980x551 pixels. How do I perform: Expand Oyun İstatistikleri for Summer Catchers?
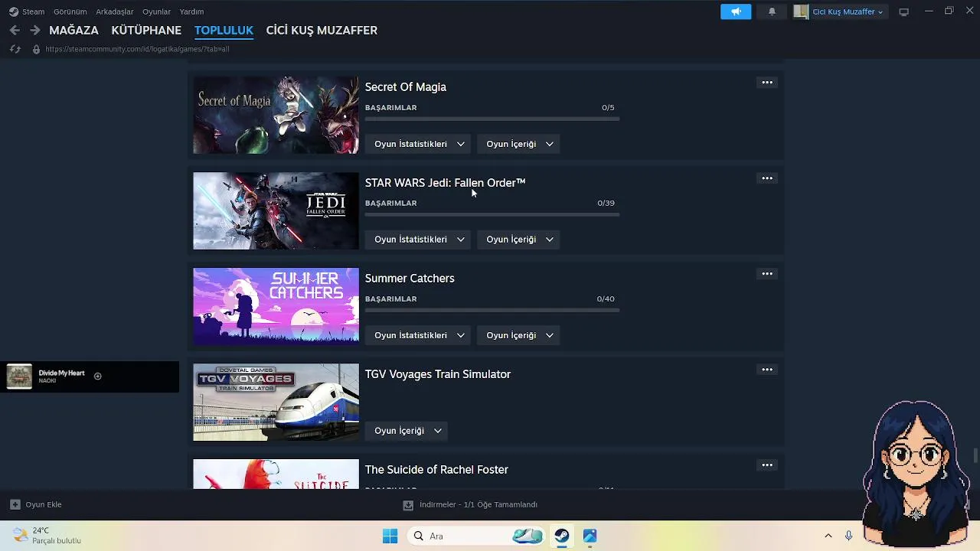(x=419, y=335)
